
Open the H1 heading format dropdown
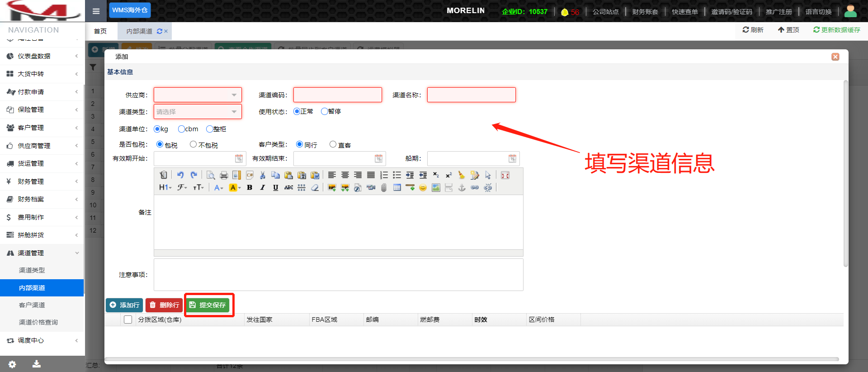pos(165,187)
